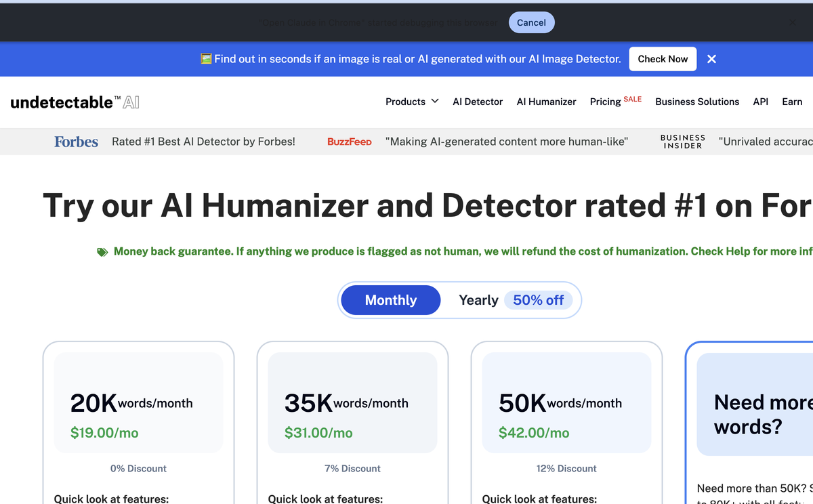This screenshot has width=813, height=504.
Task: Go to Pricing SALE page
Action: [615, 101]
